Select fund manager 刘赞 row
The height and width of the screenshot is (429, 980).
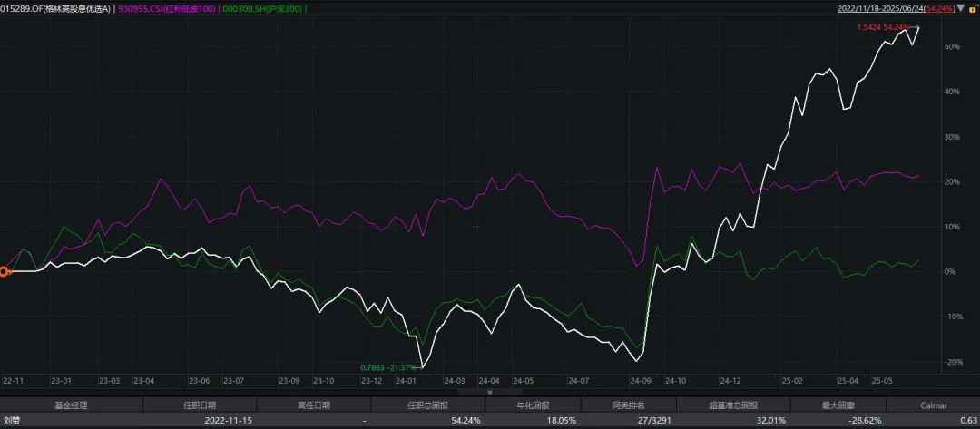coord(13,421)
